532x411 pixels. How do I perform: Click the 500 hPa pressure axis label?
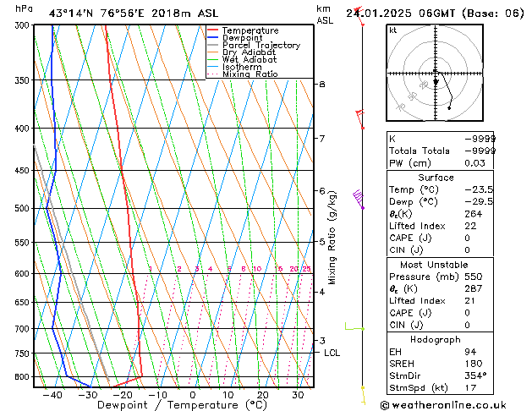point(22,208)
